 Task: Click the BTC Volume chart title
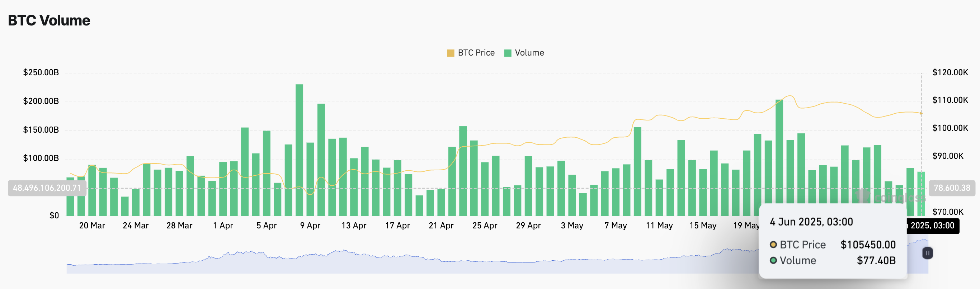(49, 20)
